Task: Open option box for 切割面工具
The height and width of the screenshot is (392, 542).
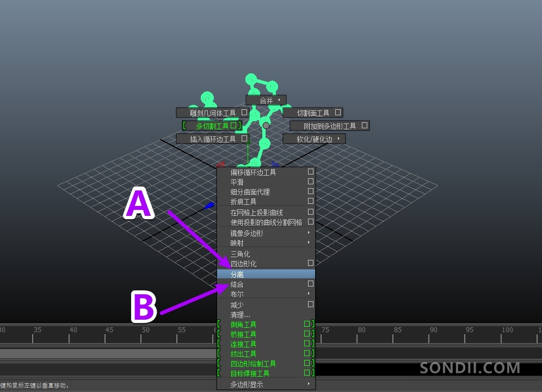Action: tap(338, 113)
